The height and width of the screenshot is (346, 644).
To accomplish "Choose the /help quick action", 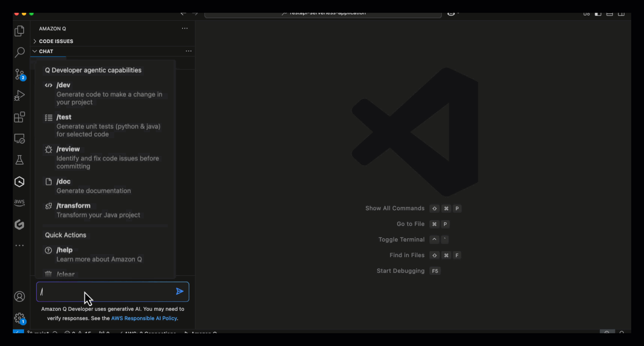I will 105,254.
